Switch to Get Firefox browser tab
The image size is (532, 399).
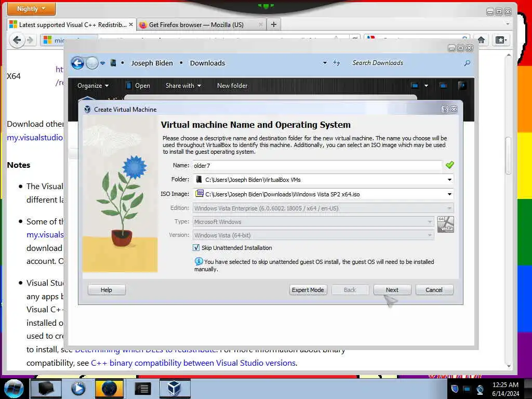click(201, 24)
